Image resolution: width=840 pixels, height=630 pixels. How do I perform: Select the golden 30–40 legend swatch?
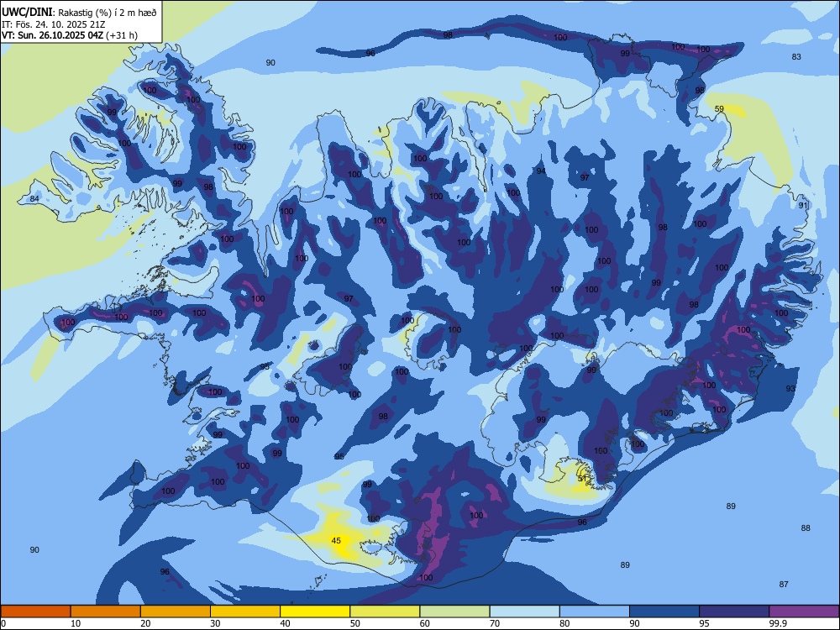pos(245,612)
